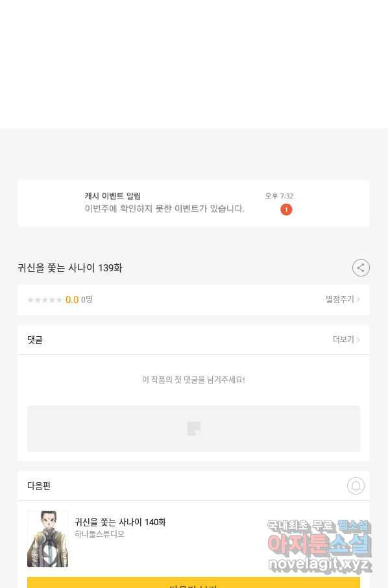
Task: Click the gray banner below comments
Action: pos(193,428)
